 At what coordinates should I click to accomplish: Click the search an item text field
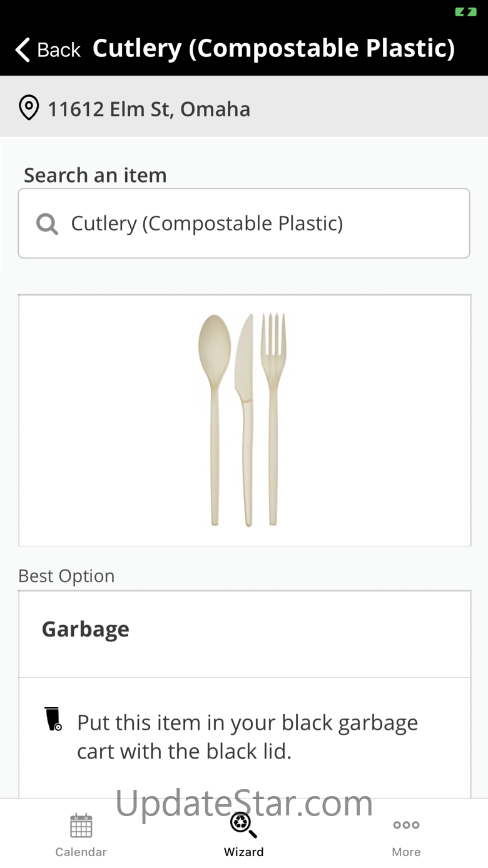tap(244, 223)
